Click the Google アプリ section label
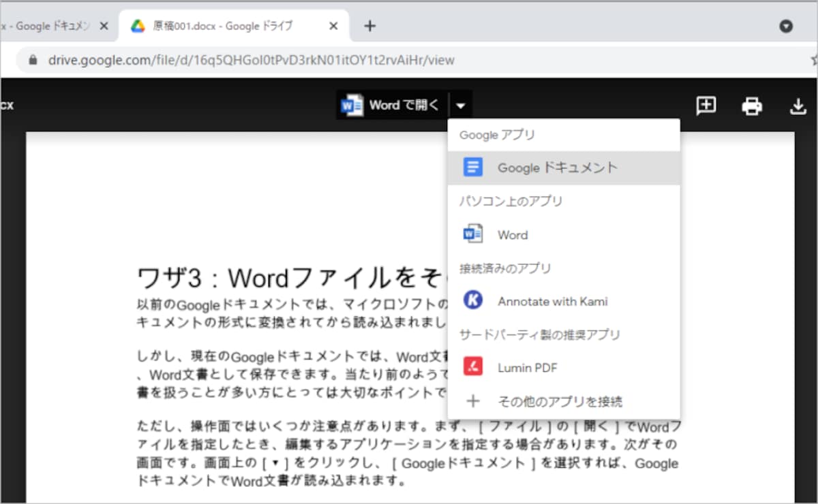 coord(497,135)
